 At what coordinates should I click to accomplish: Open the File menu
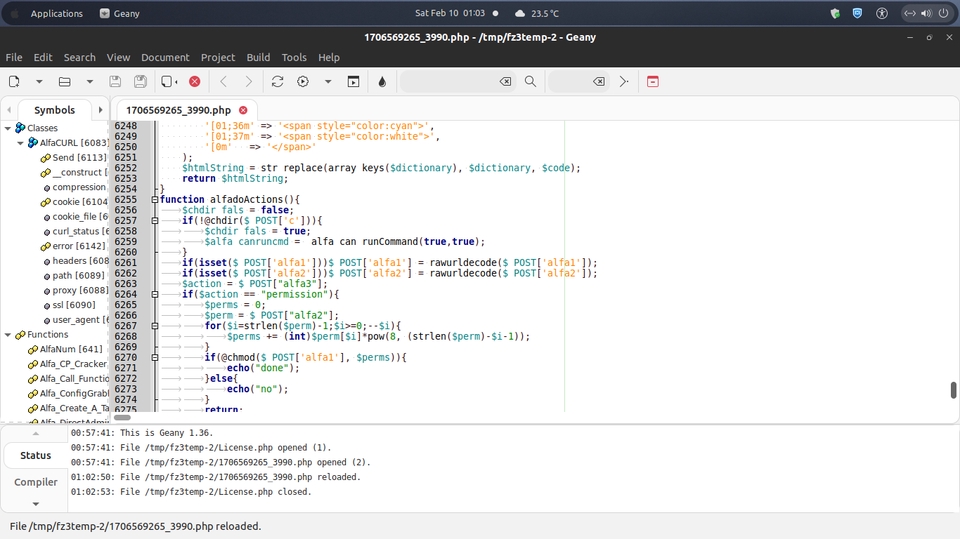[14, 57]
